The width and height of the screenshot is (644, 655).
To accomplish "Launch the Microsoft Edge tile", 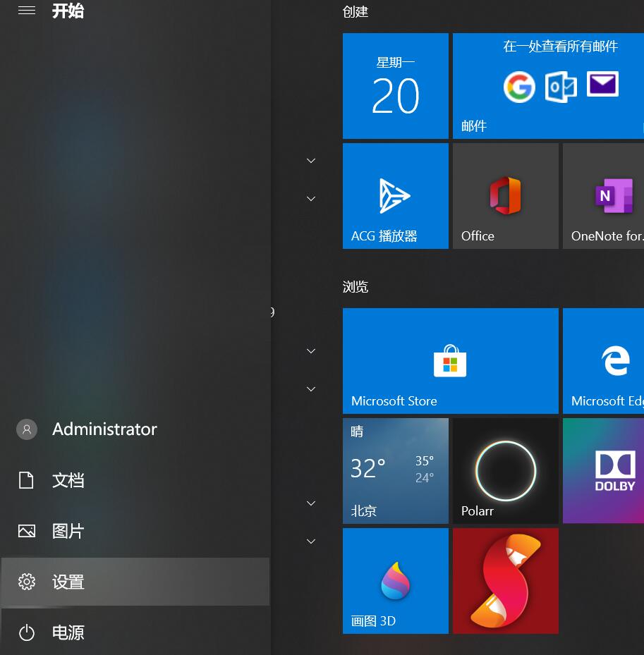I will pos(604,361).
